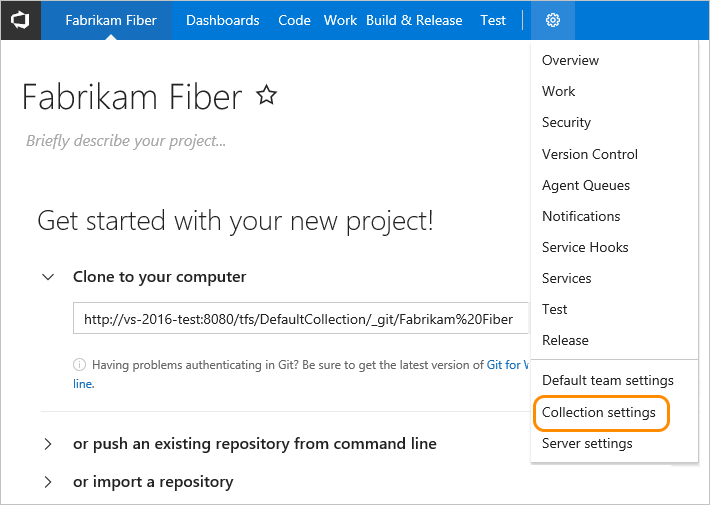Viewport: 710px width, 505px height.
Task: Open Build & Release hub
Action: pos(414,20)
